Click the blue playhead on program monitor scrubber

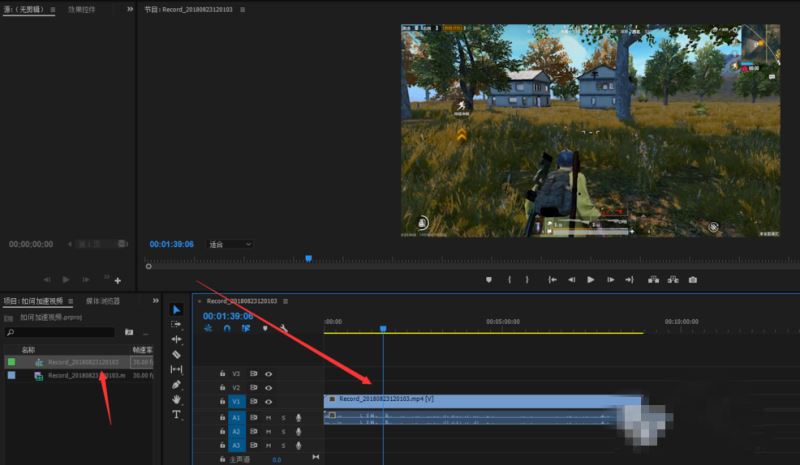pyautogui.click(x=308, y=258)
